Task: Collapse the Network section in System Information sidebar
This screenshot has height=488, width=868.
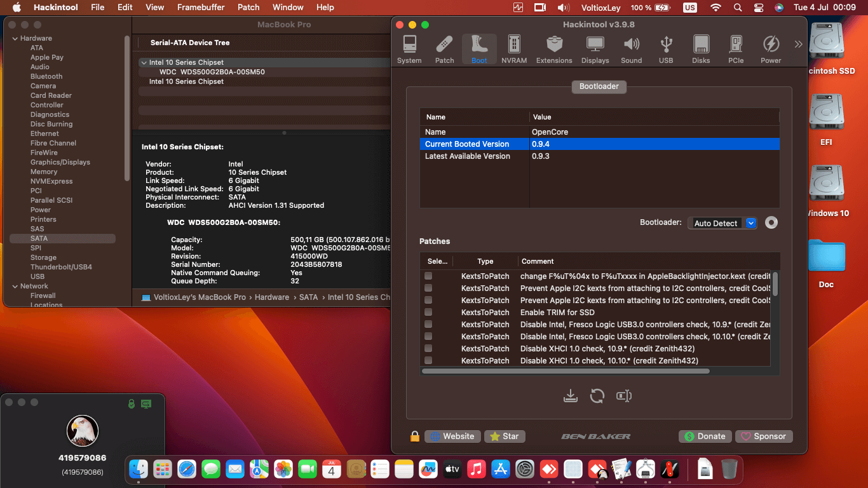Action: point(15,286)
